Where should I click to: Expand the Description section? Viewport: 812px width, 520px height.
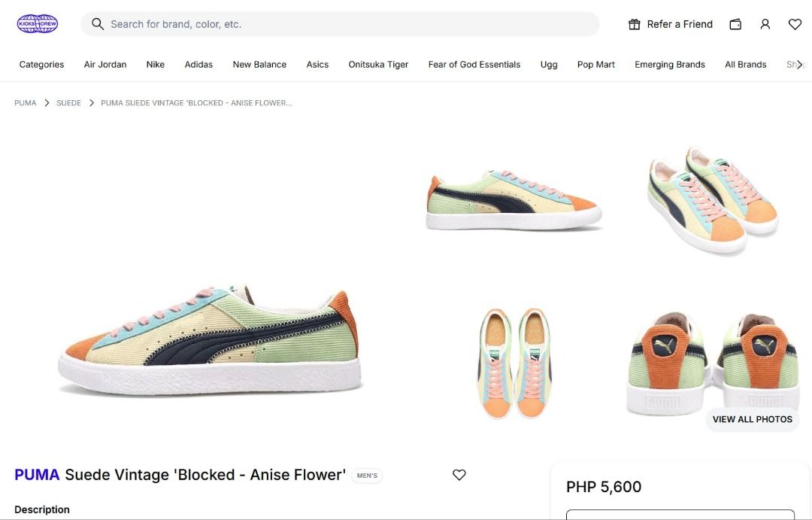(42, 509)
